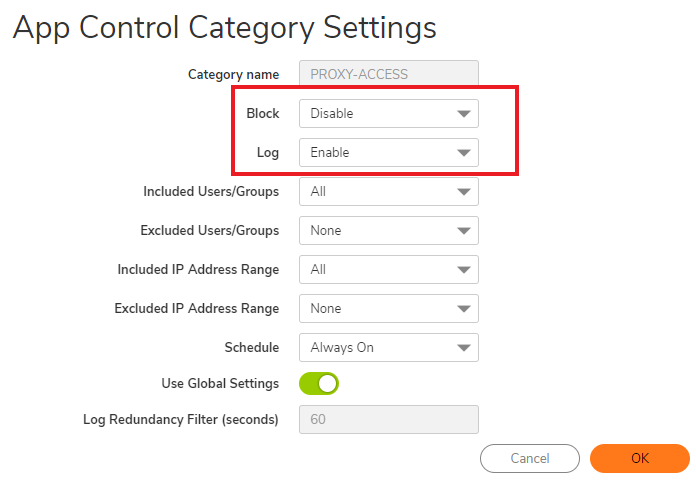Toggle the Use Global Settings switch
The image size is (696, 485).
pyautogui.click(x=319, y=383)
